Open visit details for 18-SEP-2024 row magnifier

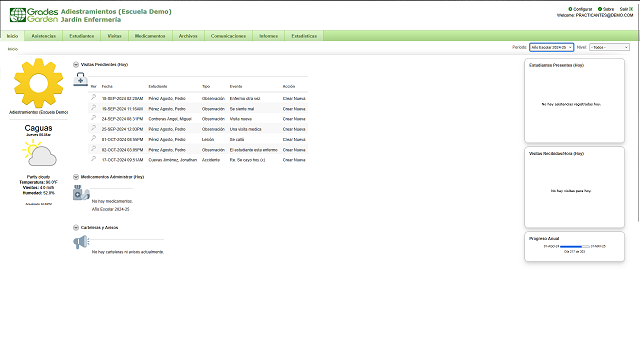[93, 98]
